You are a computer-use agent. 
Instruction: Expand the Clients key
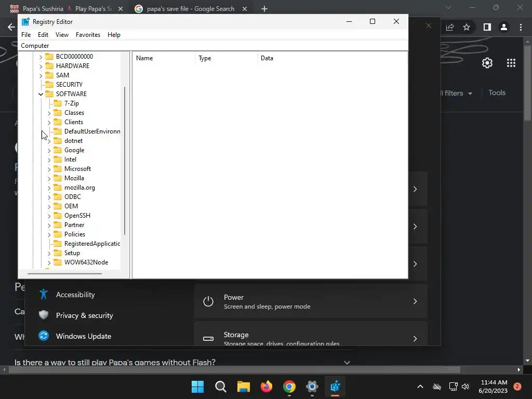49,122
